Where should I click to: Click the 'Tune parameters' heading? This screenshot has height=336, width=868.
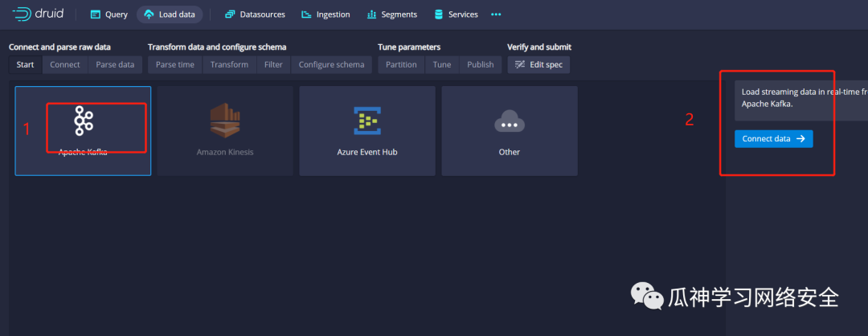pos(409,47)
